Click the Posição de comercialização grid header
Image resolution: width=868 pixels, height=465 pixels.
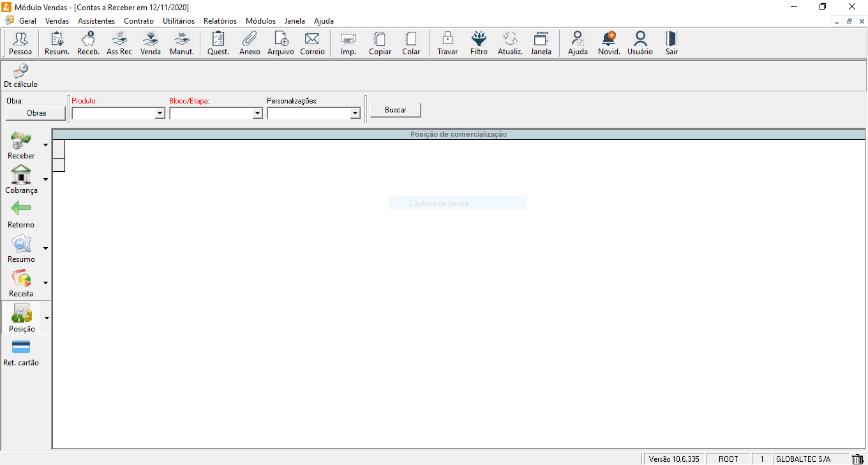(458, 135)
